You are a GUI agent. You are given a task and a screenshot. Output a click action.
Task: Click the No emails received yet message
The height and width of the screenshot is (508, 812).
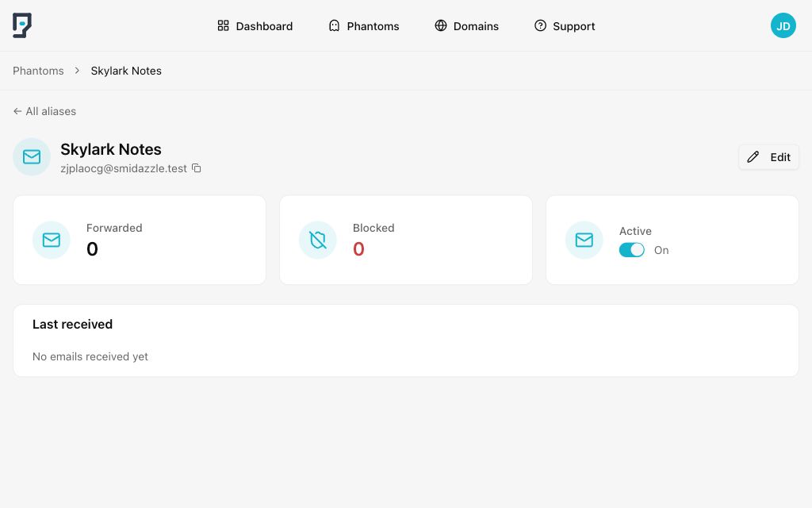tap(90, 356)
